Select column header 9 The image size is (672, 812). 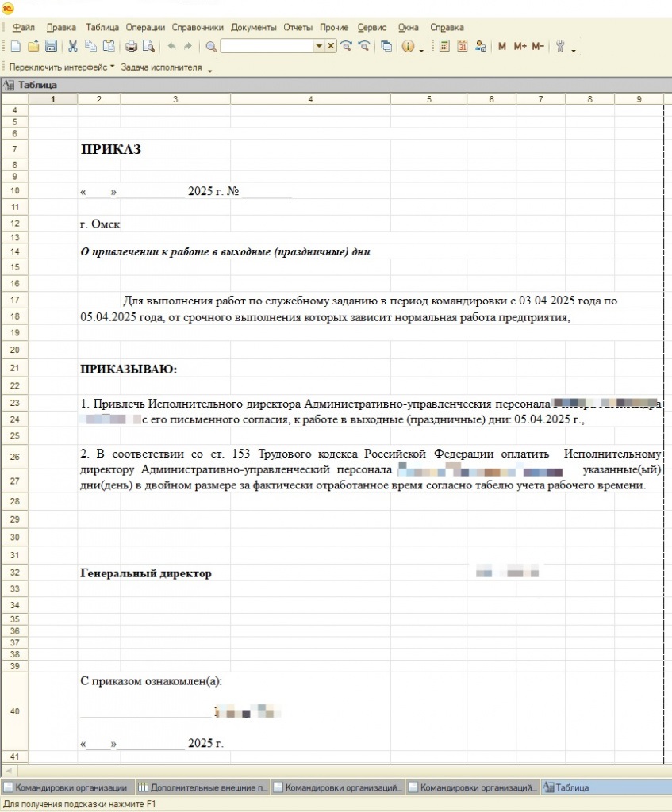pos(639,99)
